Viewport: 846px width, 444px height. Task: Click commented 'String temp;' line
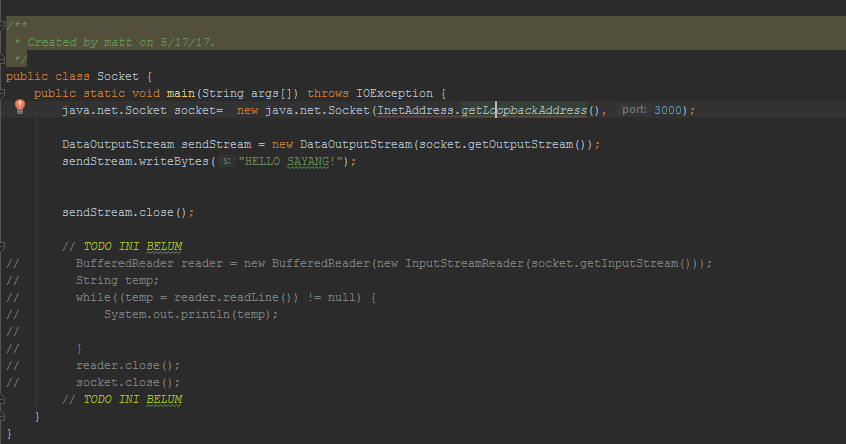click(118, 281)
